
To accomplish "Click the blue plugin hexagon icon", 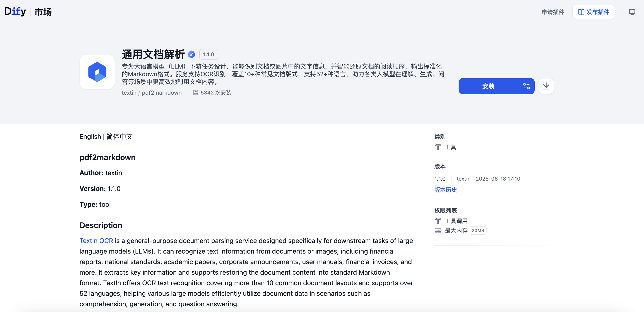I will coord(97,72).
